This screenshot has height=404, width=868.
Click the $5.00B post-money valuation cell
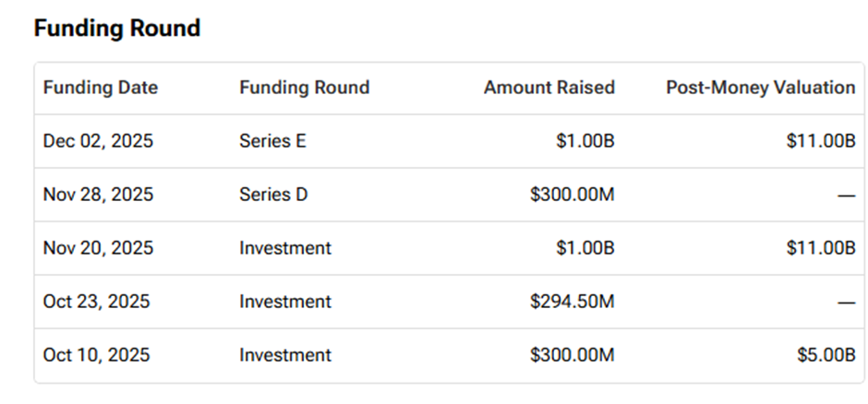coord(825,355)
